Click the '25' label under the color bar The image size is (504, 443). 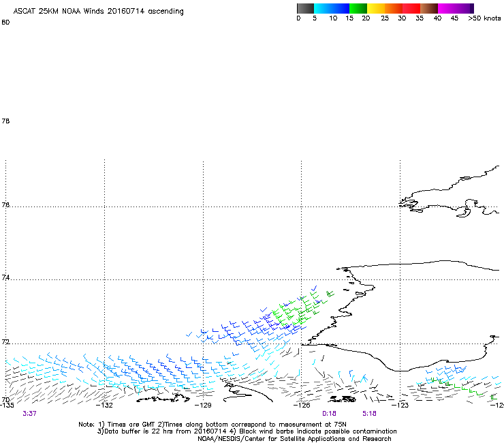tap(385, 18)
